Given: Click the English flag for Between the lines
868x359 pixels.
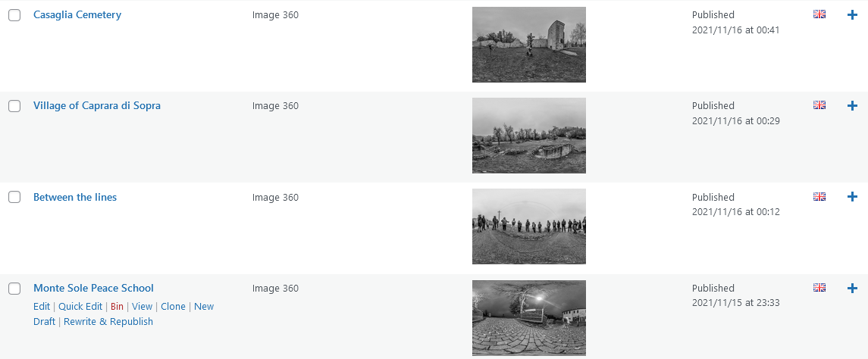Looking at the screenshot, I should pyautogui.click(x=819, y=196).
